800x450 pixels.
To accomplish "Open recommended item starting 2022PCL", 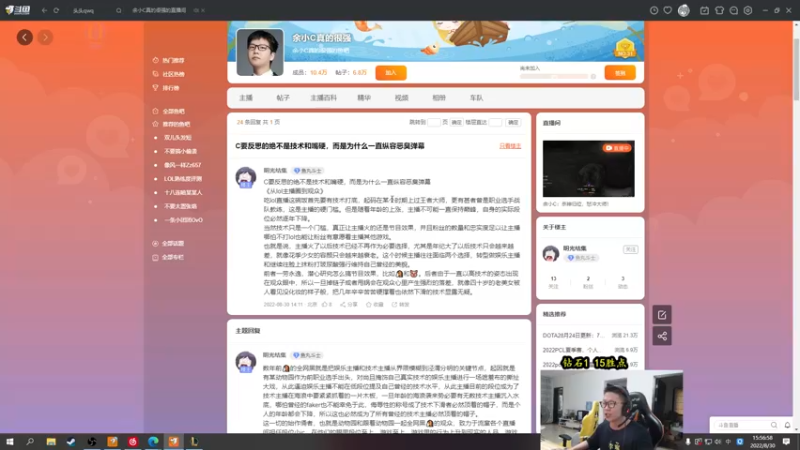I will (x=570, y=350).
